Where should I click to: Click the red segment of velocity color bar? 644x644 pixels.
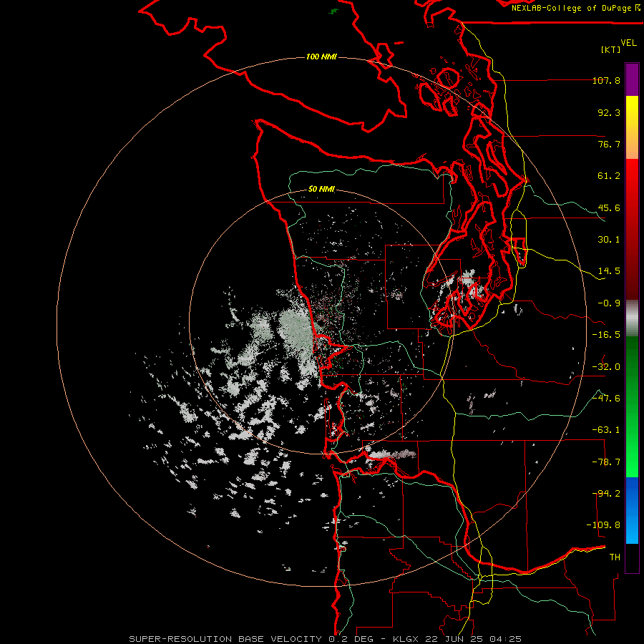632,229
